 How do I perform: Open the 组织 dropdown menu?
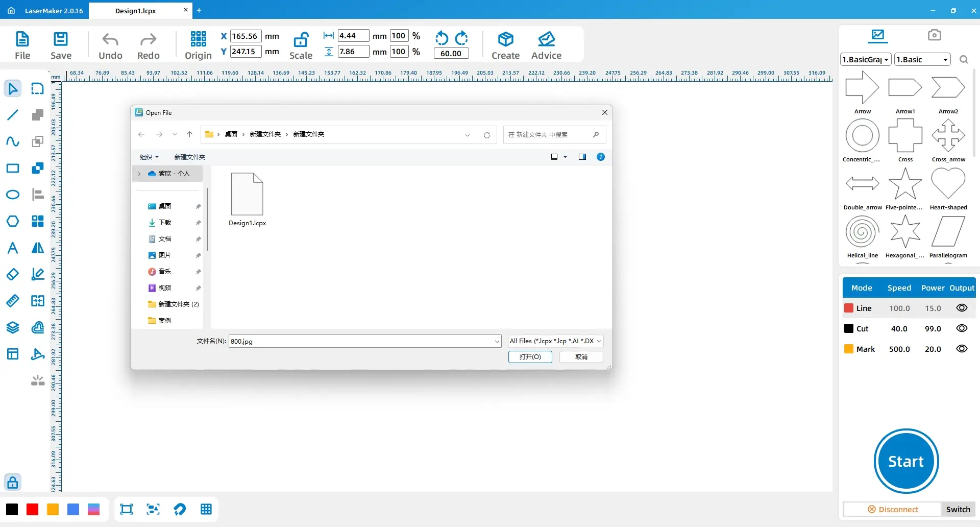(149, 157)
